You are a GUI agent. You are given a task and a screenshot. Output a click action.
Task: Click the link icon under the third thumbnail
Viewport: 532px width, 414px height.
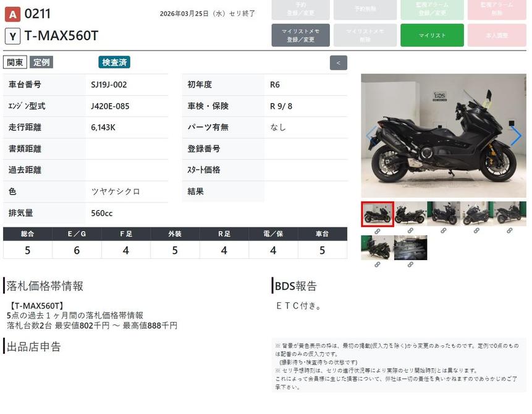pos(443,230)
